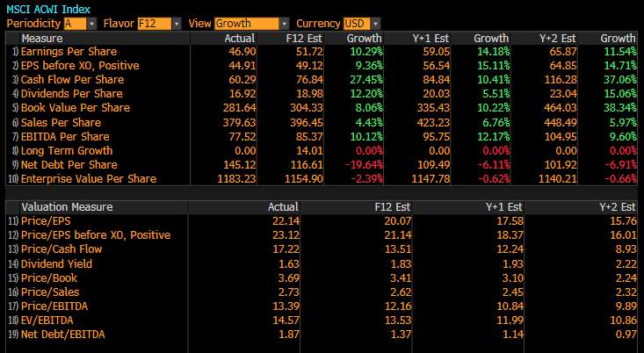Open the Periodicity dropdown arrow

click(91, 23)
